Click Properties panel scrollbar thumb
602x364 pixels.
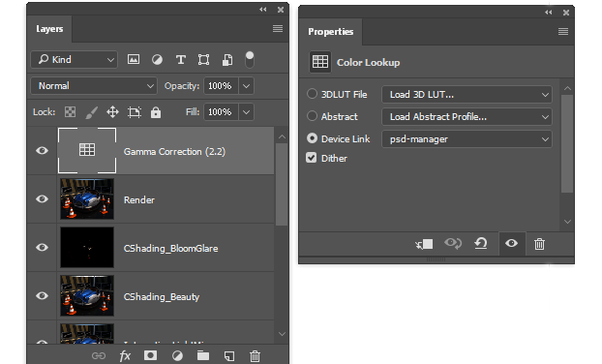(567, 143)
